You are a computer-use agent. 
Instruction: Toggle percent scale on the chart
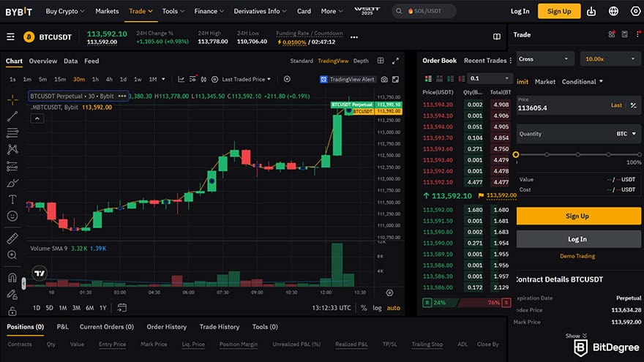coord(364,308)
